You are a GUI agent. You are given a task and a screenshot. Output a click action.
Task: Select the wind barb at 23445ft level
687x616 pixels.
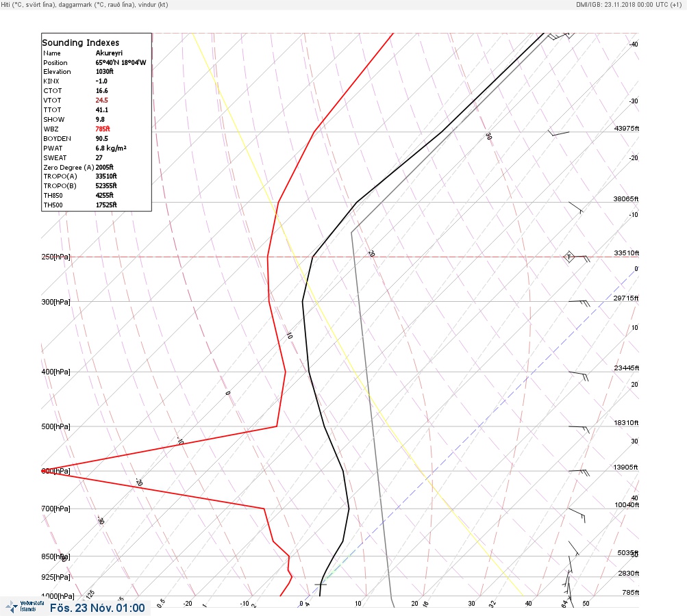click(579, 376)
